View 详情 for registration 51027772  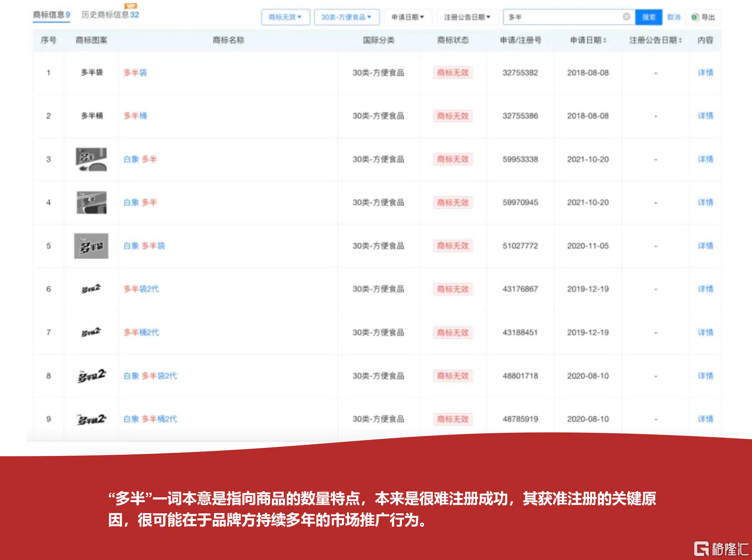(x=705, y=246)
